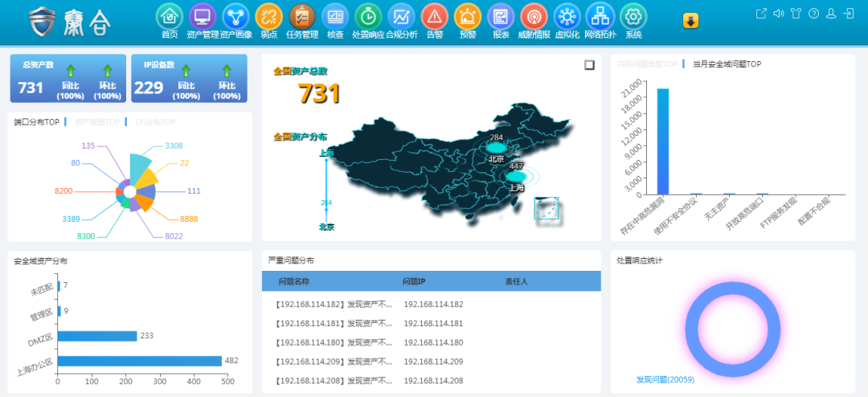Expand the yellow down-arrow toolbar button
Viewport: 868px width, 397px height.
(690, 21)
